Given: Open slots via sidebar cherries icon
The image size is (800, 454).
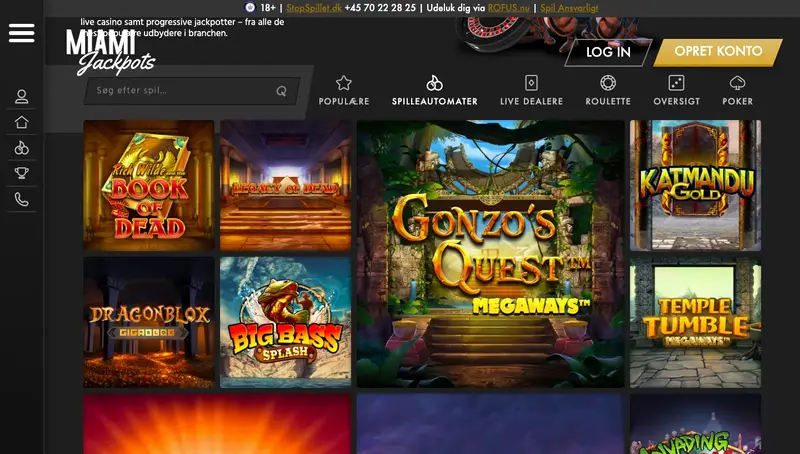Looking at the screenshot, I should coord(21,148).
